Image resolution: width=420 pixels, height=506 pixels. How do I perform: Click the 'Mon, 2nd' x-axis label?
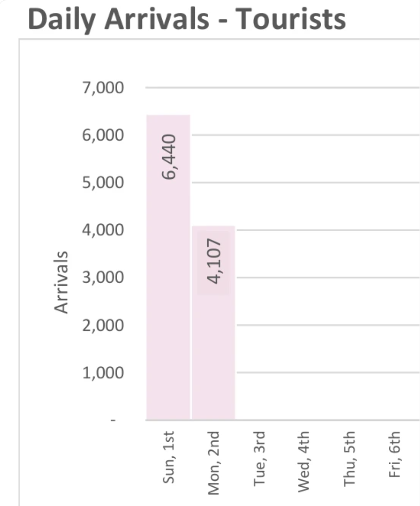[214, 462]
